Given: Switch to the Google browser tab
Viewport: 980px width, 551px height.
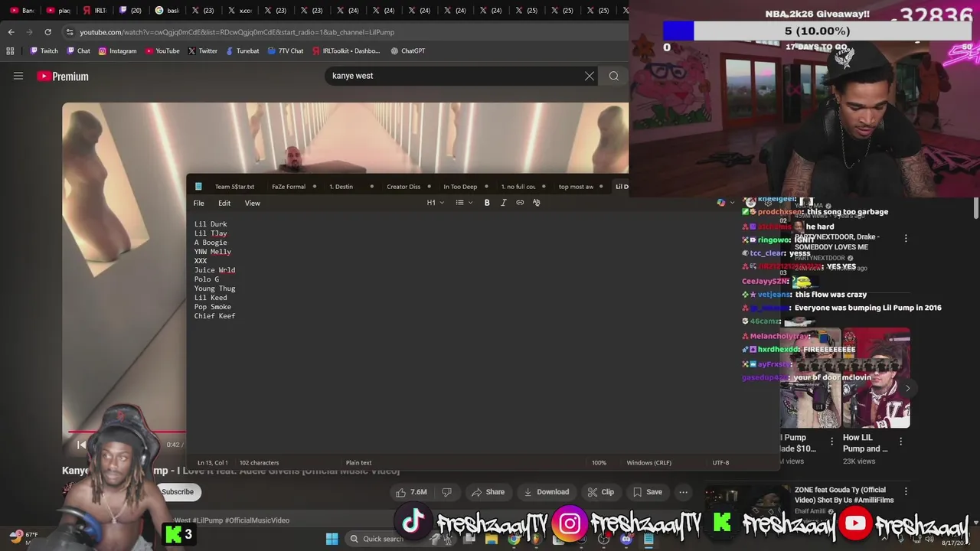Looking at the screenshot, I should point(167,11).
